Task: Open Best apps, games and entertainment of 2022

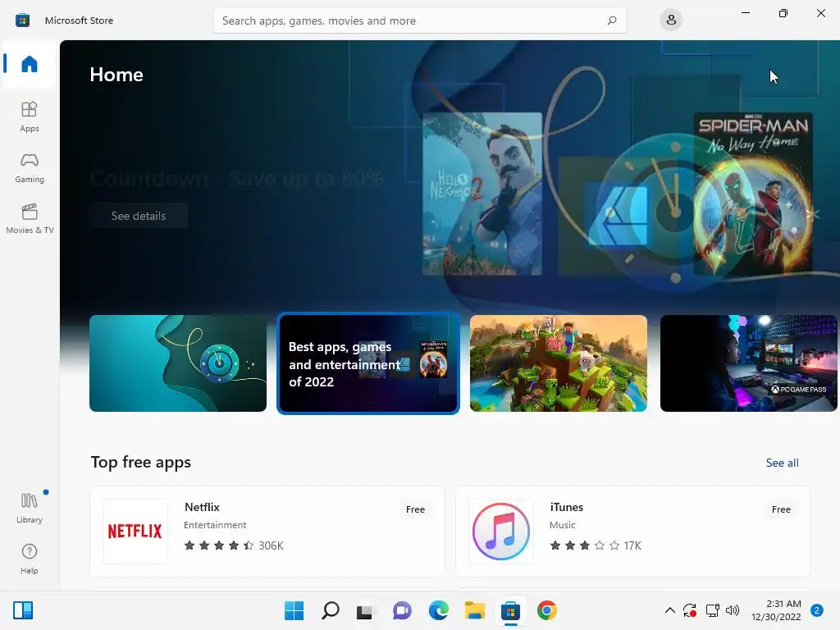Action: (x=368, y=363)
